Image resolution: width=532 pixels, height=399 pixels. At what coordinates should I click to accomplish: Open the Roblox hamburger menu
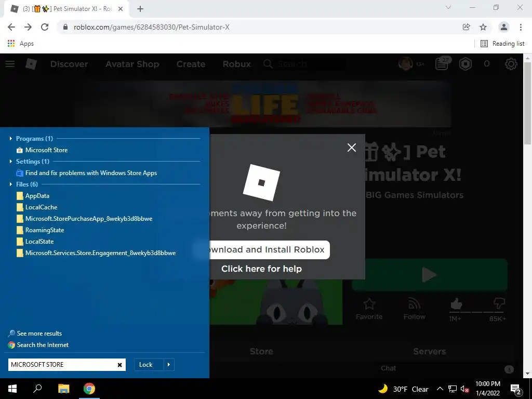10,64
